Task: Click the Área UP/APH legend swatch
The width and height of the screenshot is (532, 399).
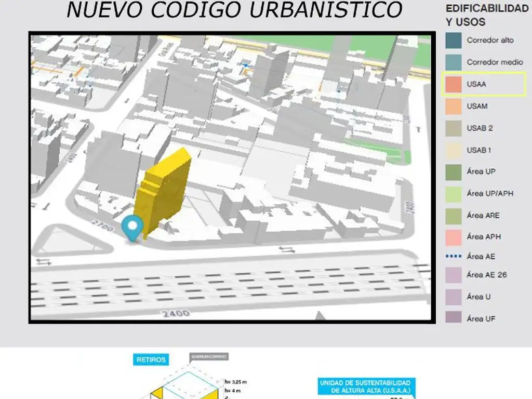Action: (x=453, y=194)
